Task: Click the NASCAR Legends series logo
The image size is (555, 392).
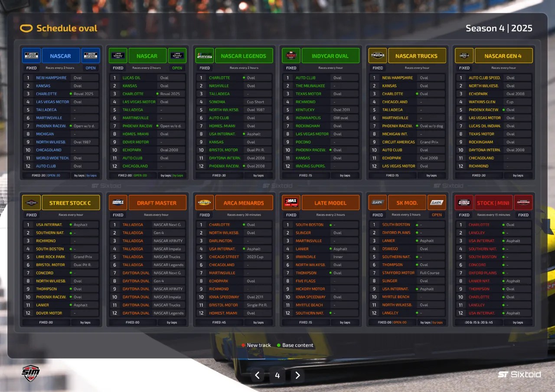Action: 205,56
